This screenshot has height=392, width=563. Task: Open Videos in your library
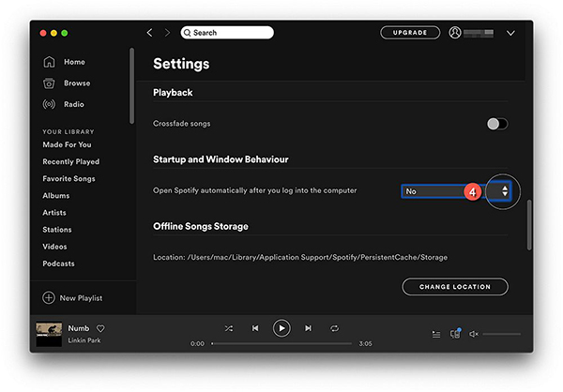(54, 247)
